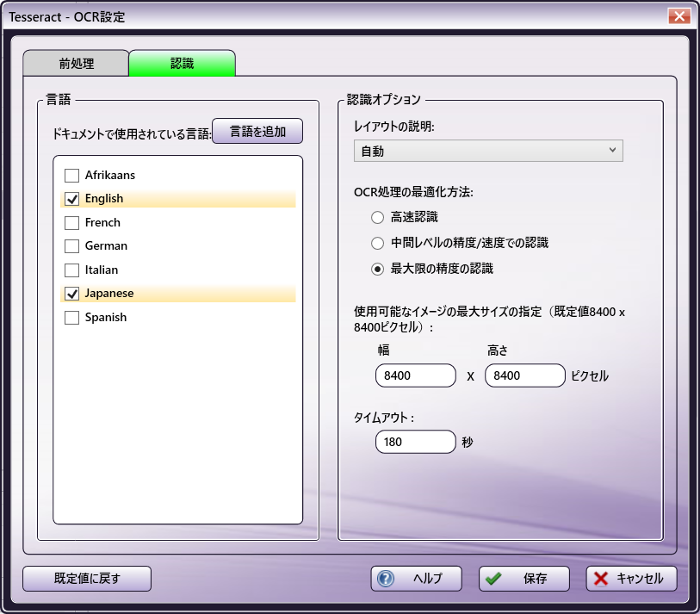Save settings with the 保存 button
Screen dimensions: 700x614
pos(524,579)
